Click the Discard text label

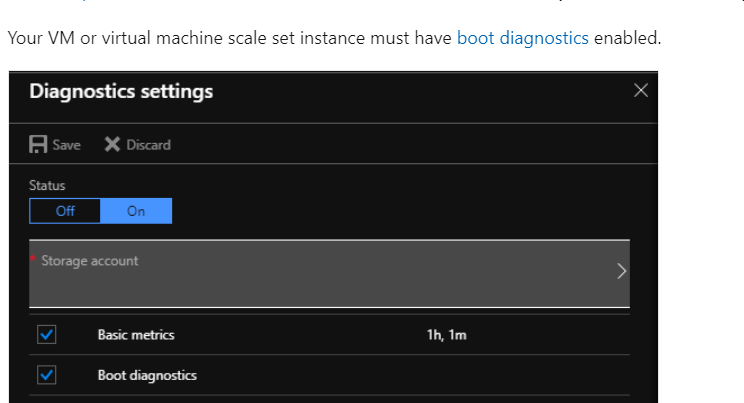click(x=148, y=145)
